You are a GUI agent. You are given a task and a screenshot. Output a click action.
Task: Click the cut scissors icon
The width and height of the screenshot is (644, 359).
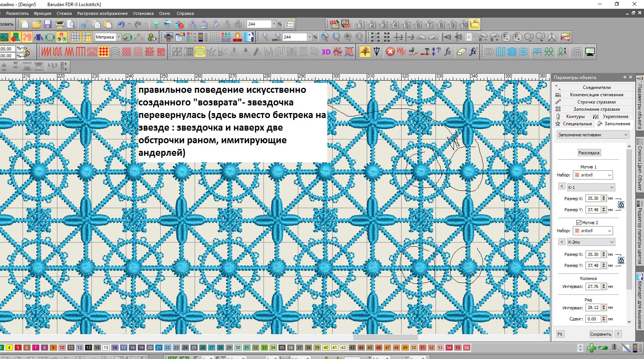(x=85, y=24)
